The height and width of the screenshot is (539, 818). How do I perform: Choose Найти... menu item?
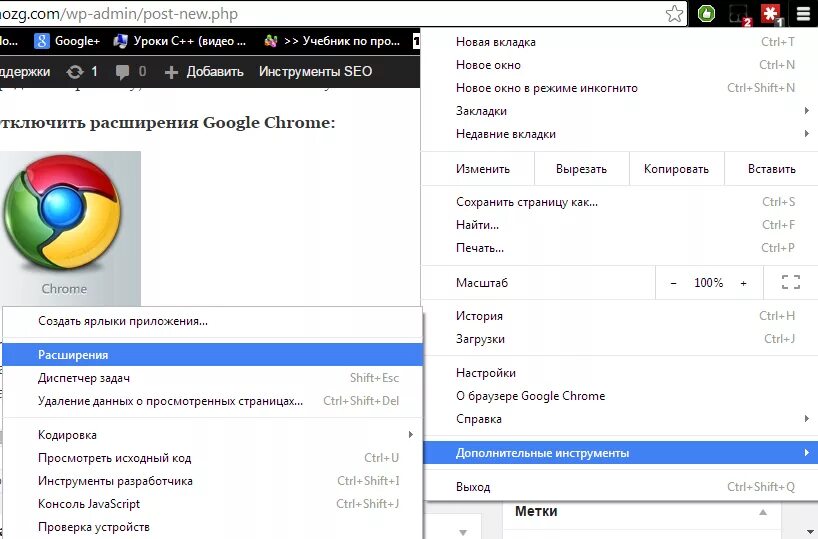(x=620, y=224)
